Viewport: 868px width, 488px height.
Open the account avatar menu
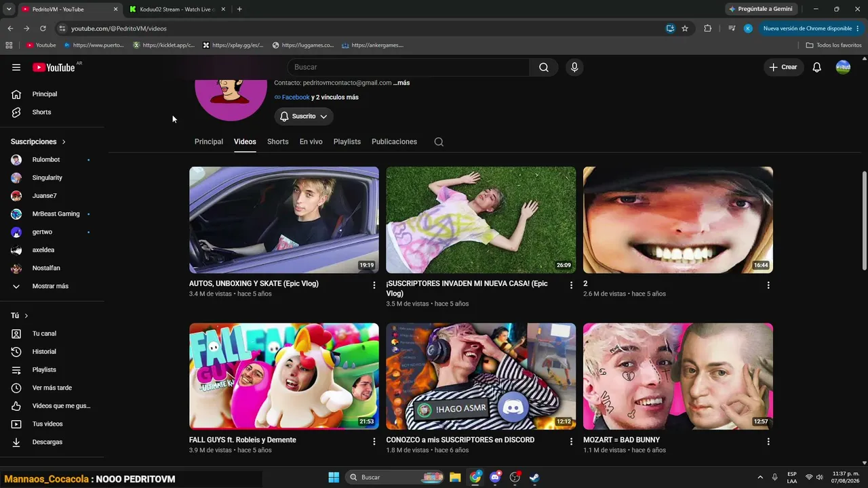[x=843, y=67]
